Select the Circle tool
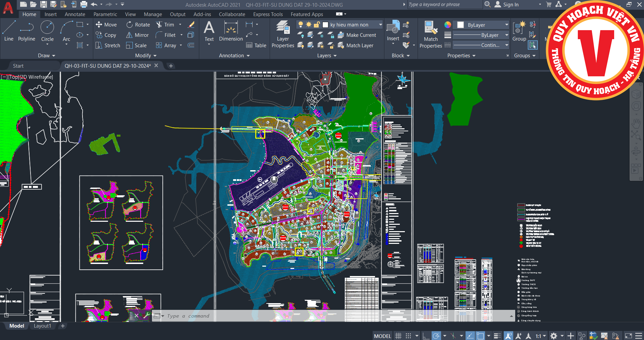Image resolution: width=644 pixels, height=340 pixels. (47, 31)
